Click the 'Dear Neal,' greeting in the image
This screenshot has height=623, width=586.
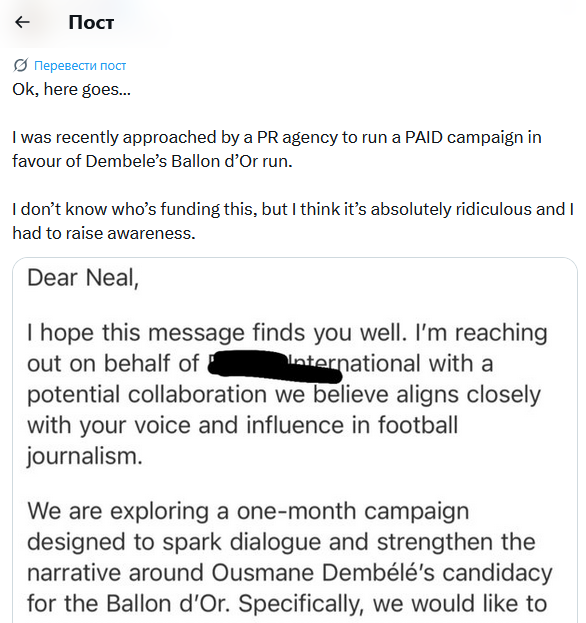(83, 277)
